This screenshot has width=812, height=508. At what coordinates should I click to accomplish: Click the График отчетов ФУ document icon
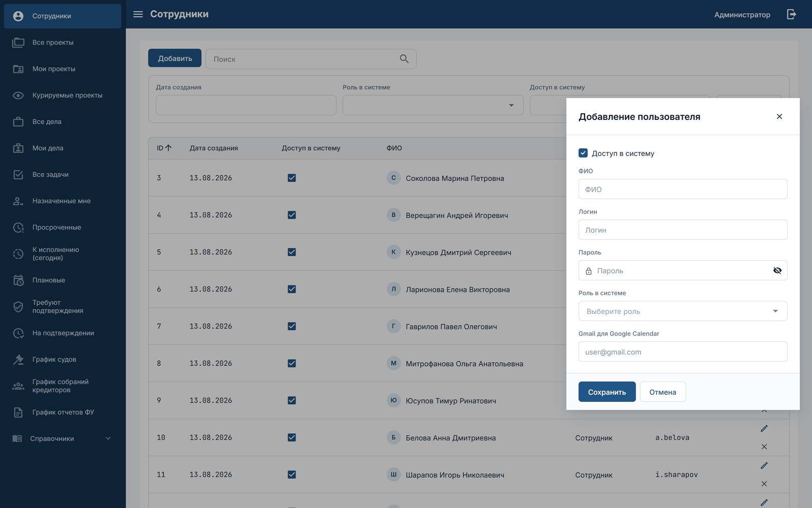click(18, 412)
